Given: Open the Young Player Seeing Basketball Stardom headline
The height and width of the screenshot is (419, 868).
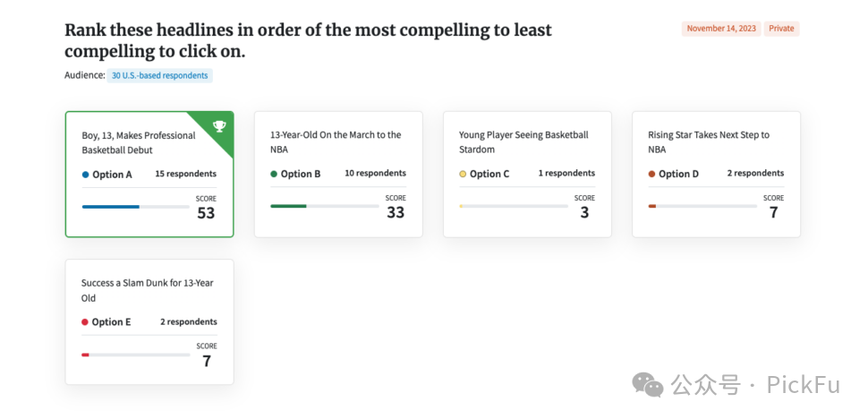Looking at the screenshot, I should click(x=523, y=141).
